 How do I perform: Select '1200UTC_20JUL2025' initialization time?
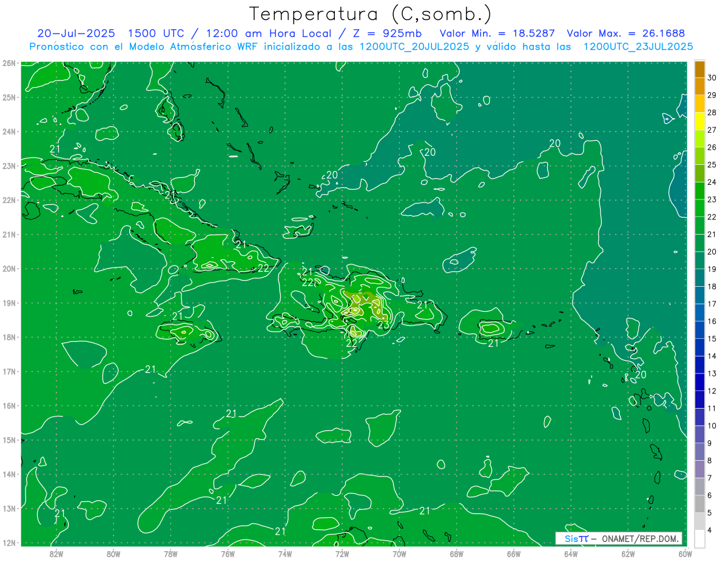tap(414, 47)
